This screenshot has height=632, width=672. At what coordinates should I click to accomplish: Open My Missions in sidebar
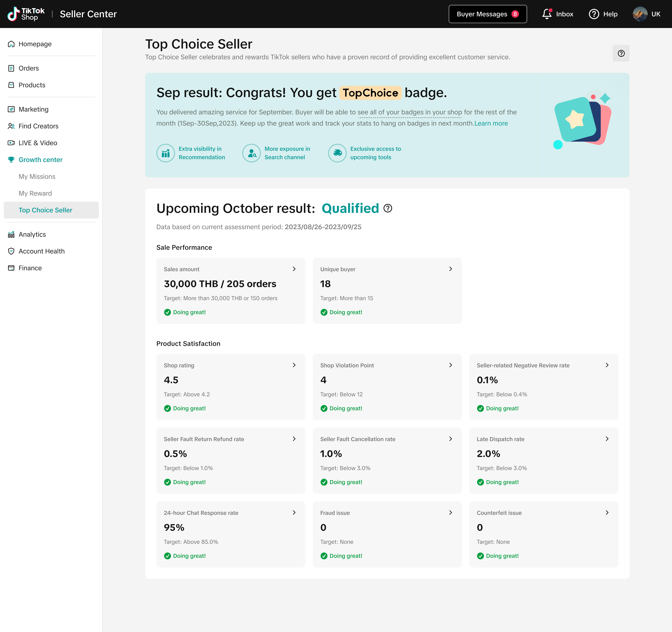[x=37, y=177]
